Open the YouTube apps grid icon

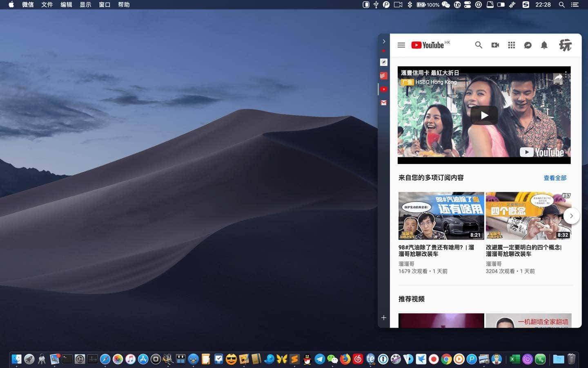click(511, 45)
